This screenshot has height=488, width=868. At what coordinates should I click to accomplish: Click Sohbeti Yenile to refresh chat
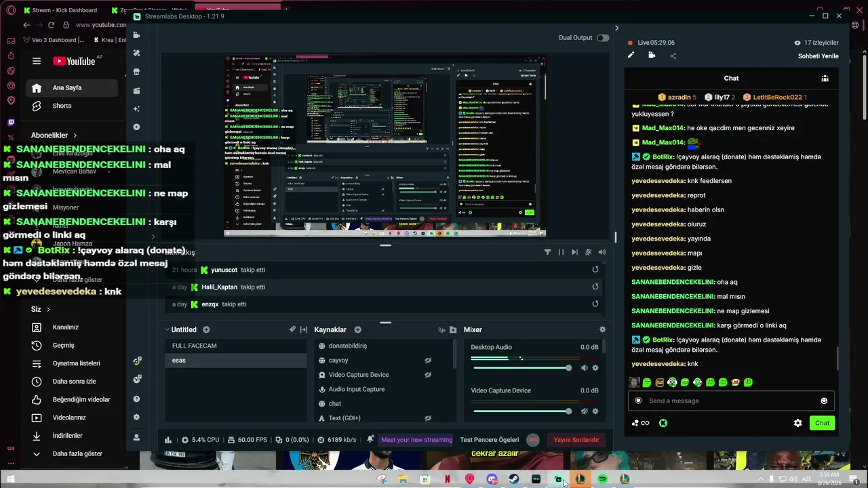818,56
